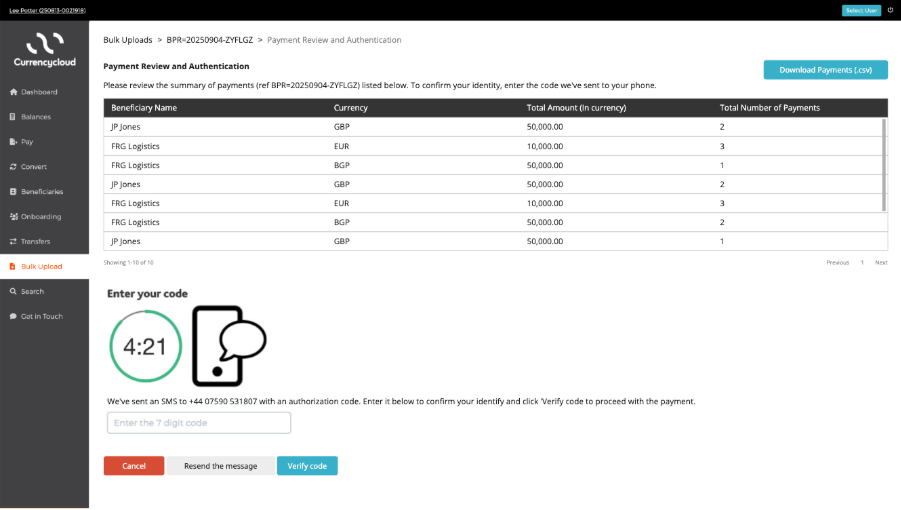Click the phone SMS illustration

(x=229, y=346)
